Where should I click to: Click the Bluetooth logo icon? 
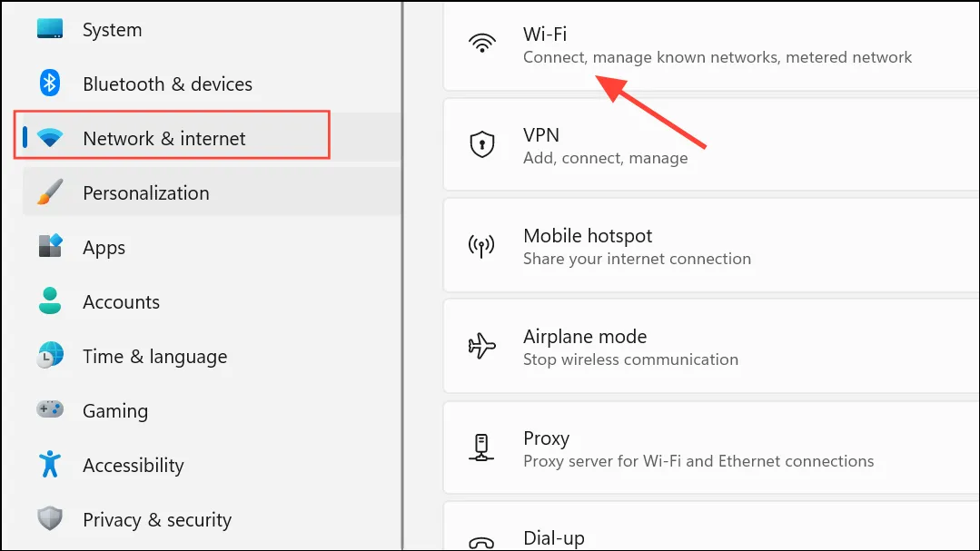tap(50, 84)
